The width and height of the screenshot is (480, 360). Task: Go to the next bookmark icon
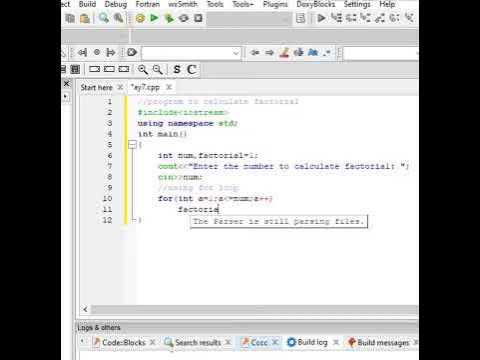pos(111,53)
